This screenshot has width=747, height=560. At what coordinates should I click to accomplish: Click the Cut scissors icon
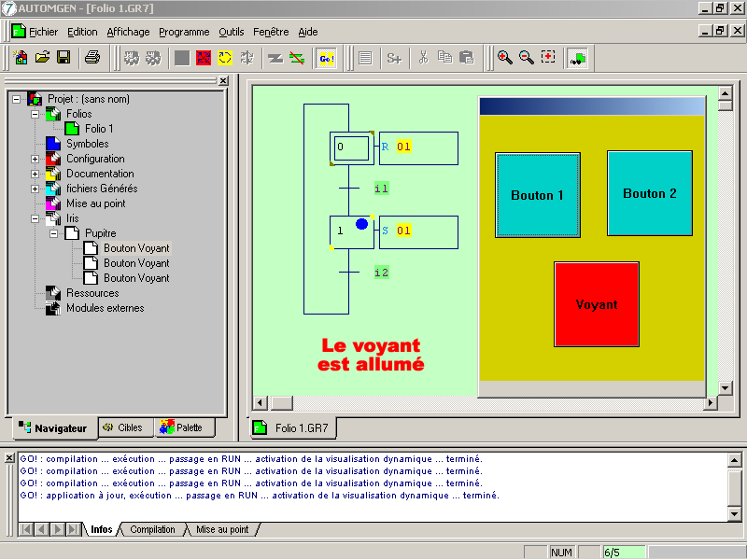pyautogui.click(x=423, y=58)
